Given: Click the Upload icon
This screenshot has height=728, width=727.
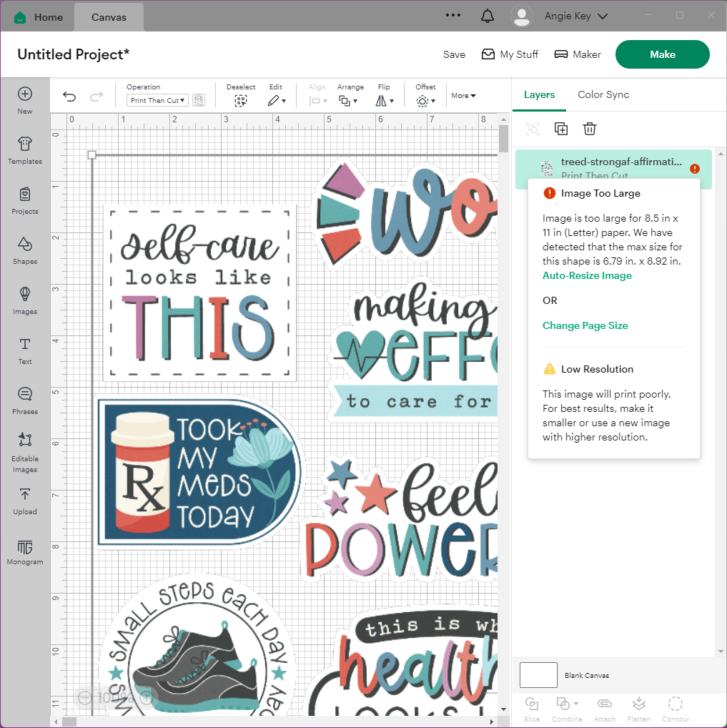Looking at the screenshot, I should coord(25,500).
